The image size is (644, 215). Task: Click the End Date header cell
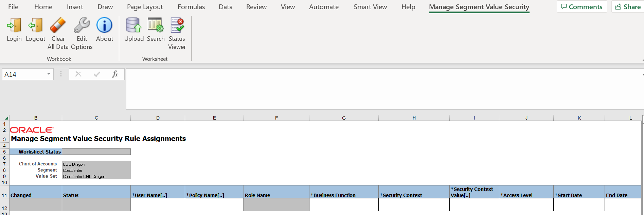click(623, 192)
